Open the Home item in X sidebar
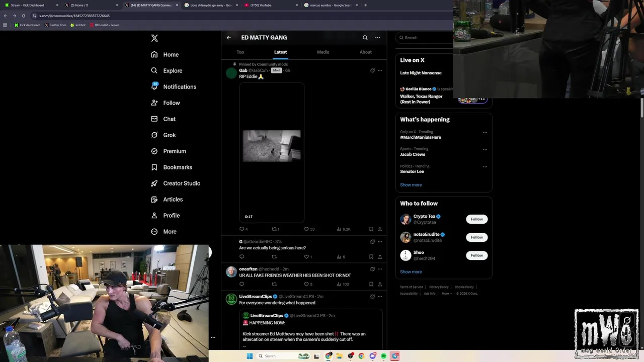The width and height of the screenshot is (644, 362). 165,54
